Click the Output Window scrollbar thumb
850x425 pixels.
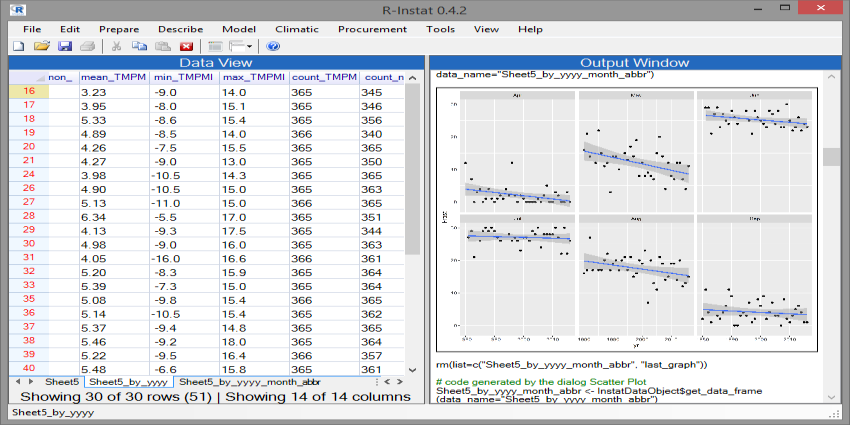tap(832, 157)
